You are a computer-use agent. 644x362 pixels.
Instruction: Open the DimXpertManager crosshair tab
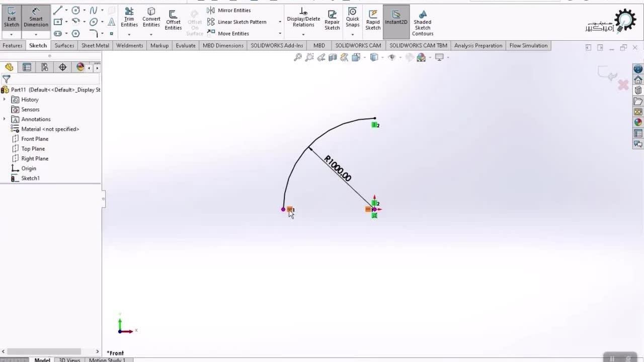(x=62, y=67)
